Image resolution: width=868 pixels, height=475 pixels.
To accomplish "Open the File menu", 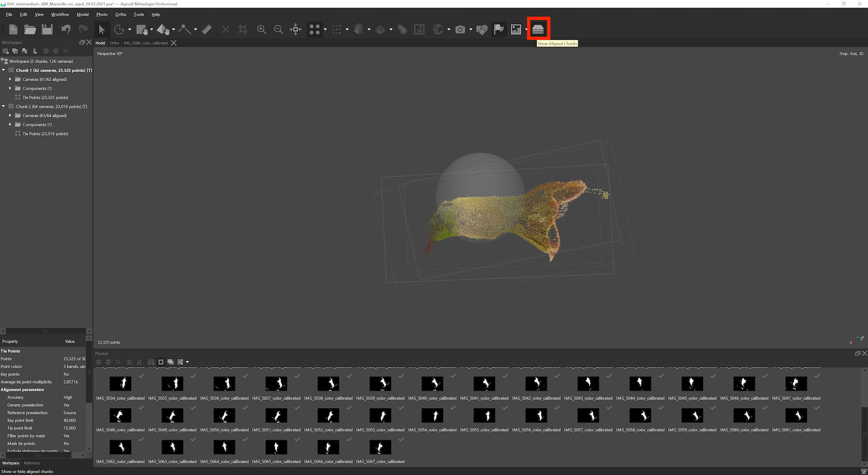I will [x=9, y=14].
